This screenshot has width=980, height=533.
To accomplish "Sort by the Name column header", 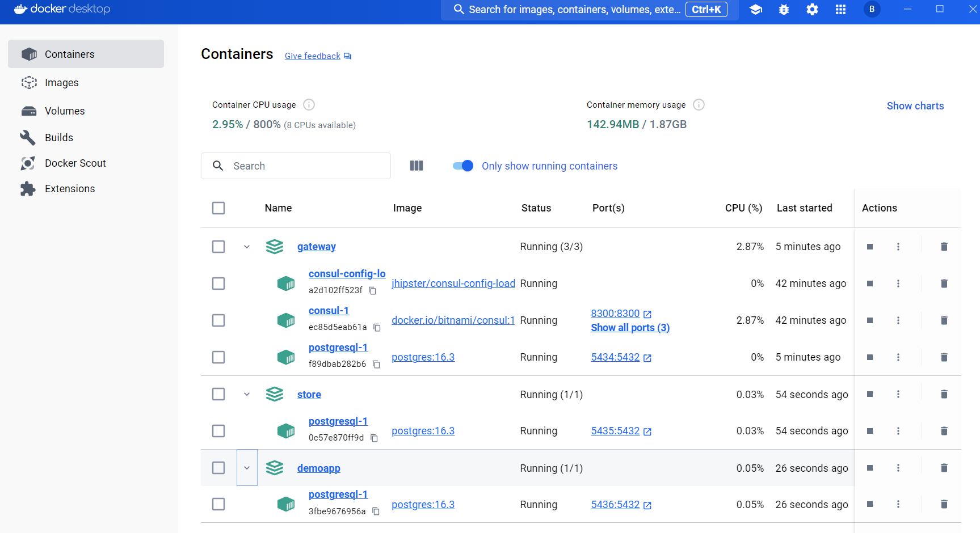I will coord(278,208).
